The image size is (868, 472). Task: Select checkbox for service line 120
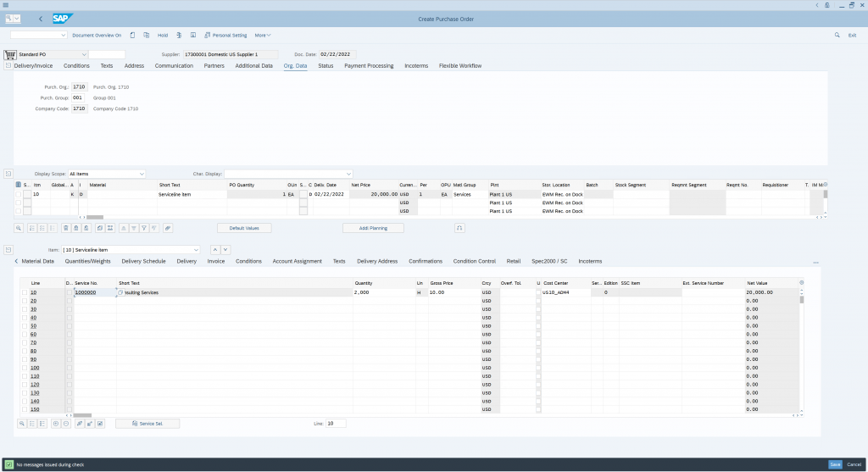pyautogui.click(x=25, y=385)
